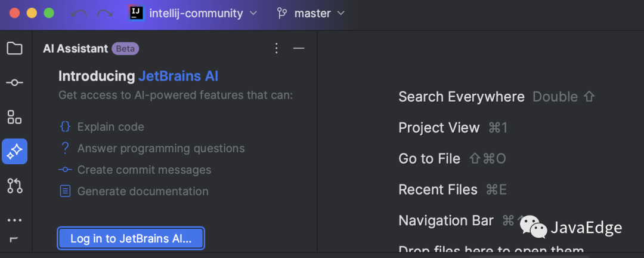Click the AI Assistant panel title
This screenshot has height=258, width=644.
tap(76, 48)
